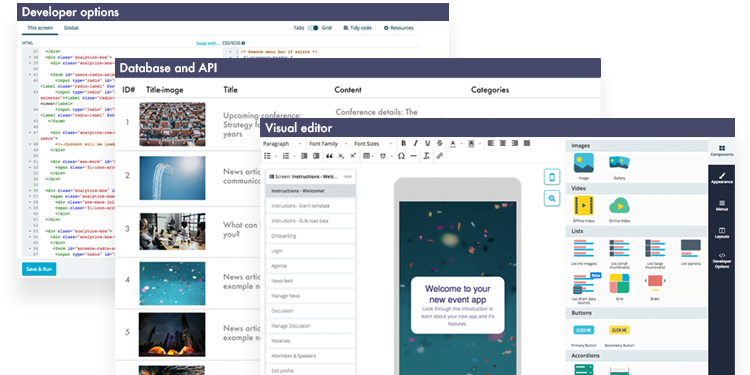The height and width of the screenshot is (375, 750).
Task: Align text right in the visual editor
Action: tap(515, 143)
